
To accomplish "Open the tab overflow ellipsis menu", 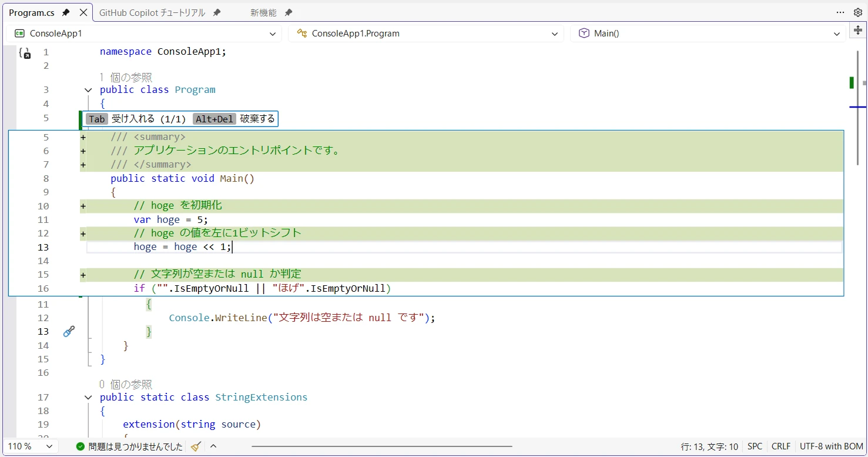I will (x=840, y=12).
